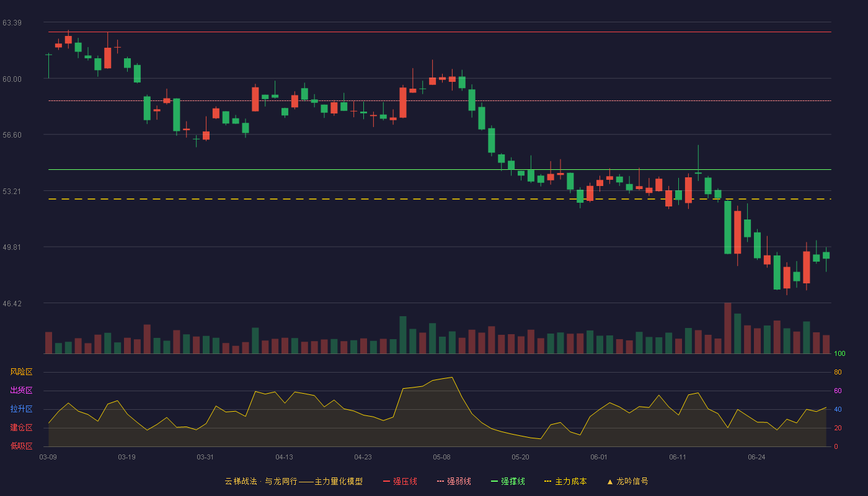Select the first candlestick at 03-09
The width and height of the screenshot is (868, 496).
pyautogui.click(x=48, y=66)
